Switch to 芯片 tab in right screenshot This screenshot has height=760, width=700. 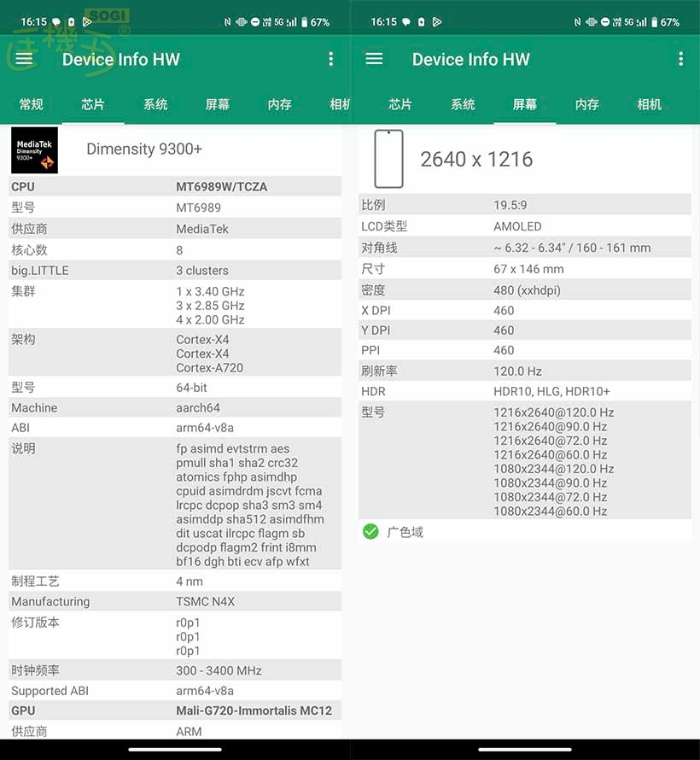400,104
